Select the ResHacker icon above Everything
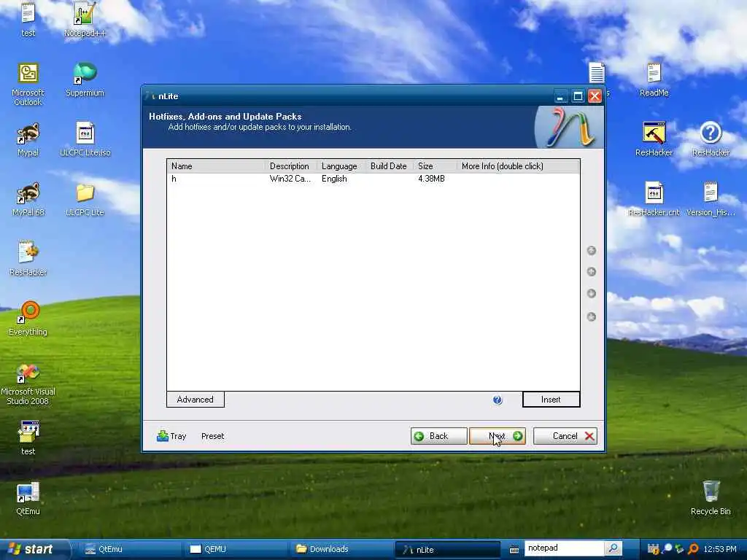This screenshot has height=560, width=747. click(28, 259)
